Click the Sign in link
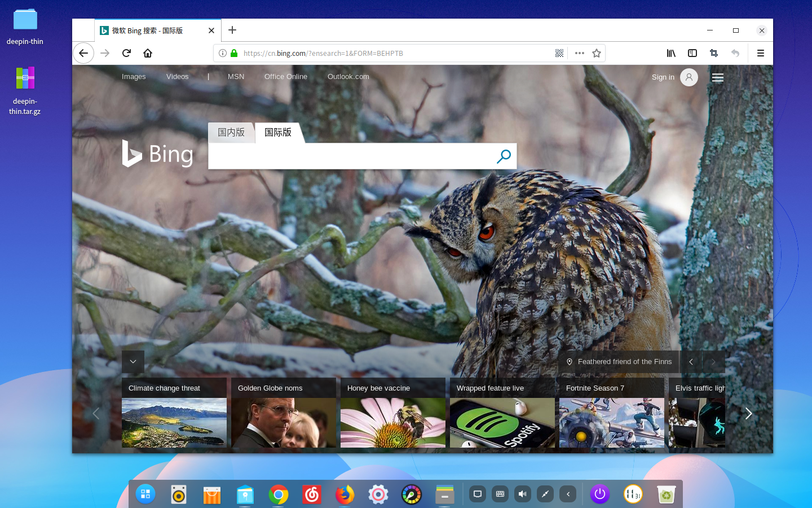The width and height of the screenshot is (812, 508). (x=663, y=77)
